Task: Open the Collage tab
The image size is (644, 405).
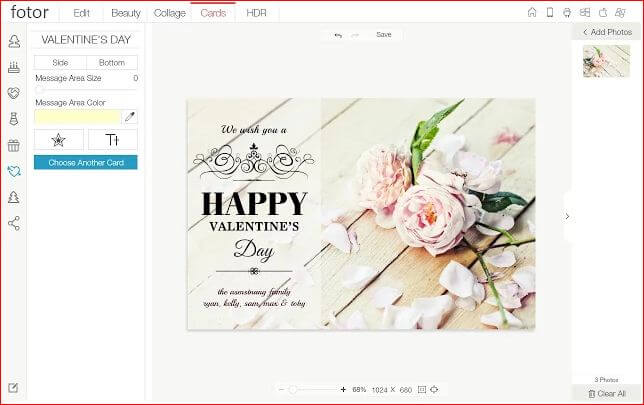Action: point(170,13)
